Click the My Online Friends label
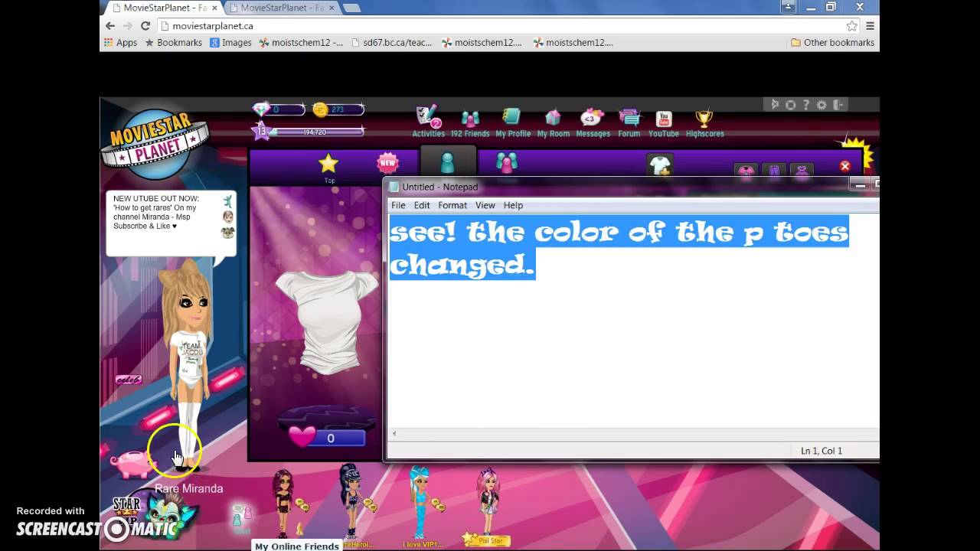Screen dimensions: 980x551 pos(297,546)
